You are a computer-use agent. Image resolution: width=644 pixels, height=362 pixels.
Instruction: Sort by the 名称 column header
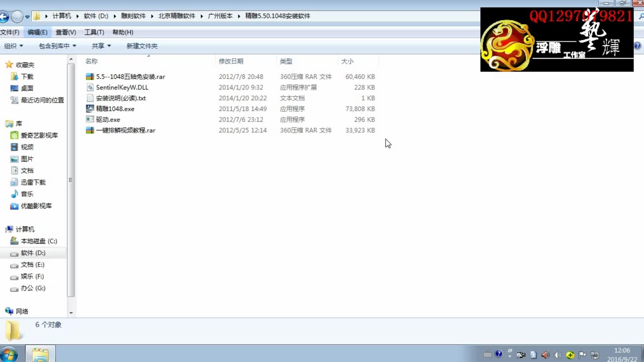[x=92, y=61]
